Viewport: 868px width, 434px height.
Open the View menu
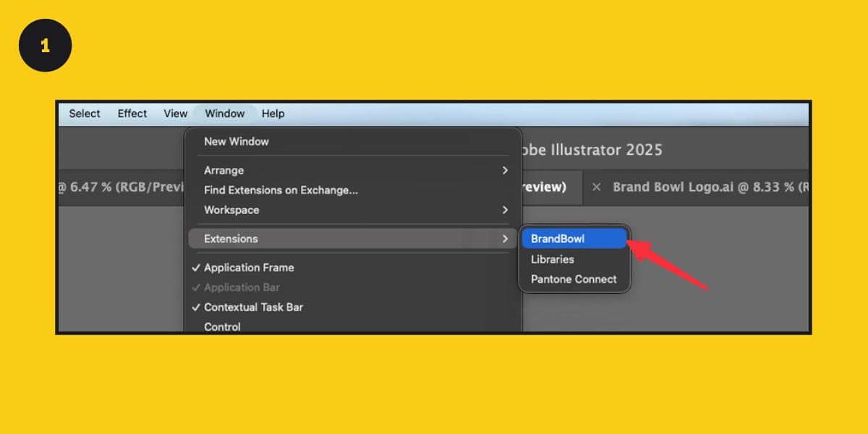(x=175, y=114)
